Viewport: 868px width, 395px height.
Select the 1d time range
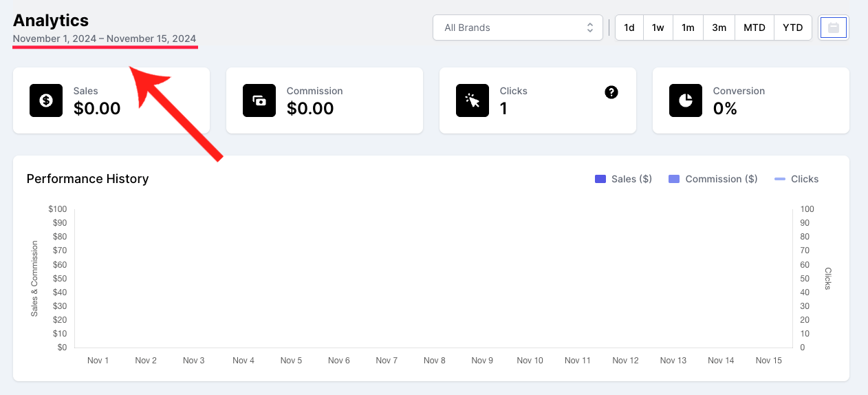[629, 28]
